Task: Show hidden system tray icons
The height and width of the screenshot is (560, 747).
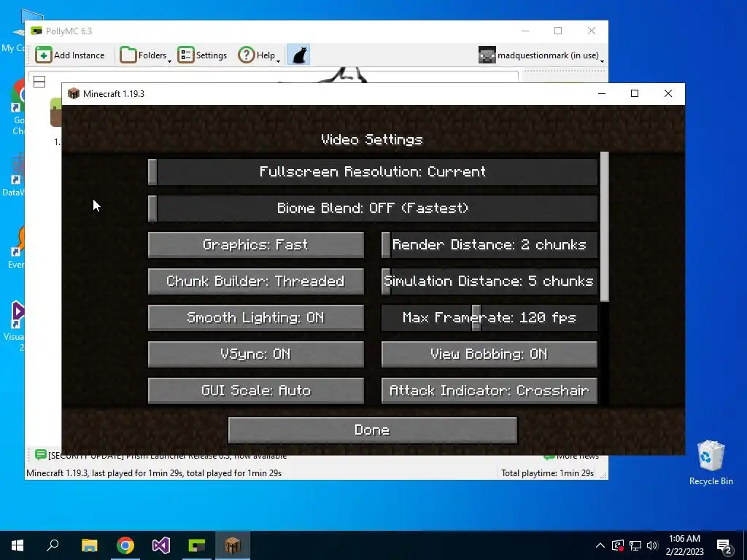Action: coord(600,545)
